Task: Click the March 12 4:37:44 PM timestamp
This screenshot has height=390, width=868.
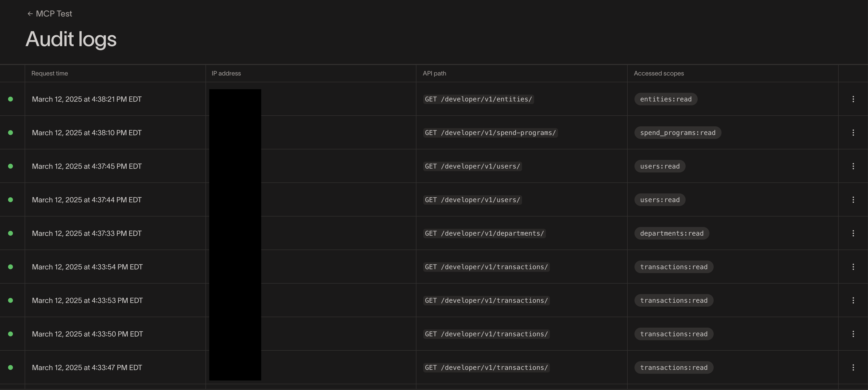Action: pos(86,200)
